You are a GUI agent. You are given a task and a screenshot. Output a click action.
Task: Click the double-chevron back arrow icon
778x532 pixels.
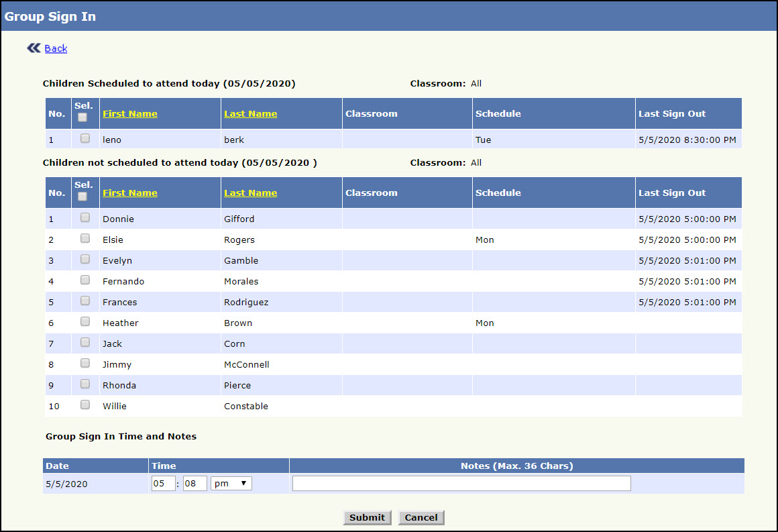click(x=34, y=48)
